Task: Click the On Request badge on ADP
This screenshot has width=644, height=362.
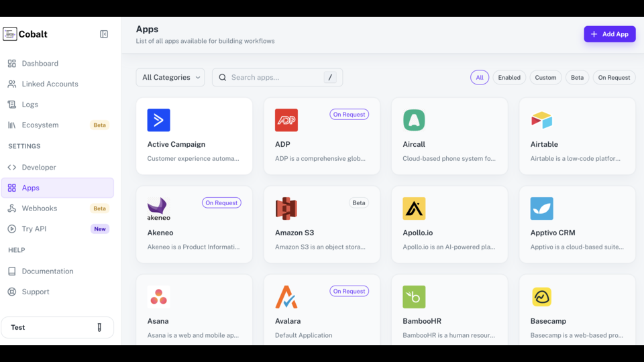Action: point(349,115)
